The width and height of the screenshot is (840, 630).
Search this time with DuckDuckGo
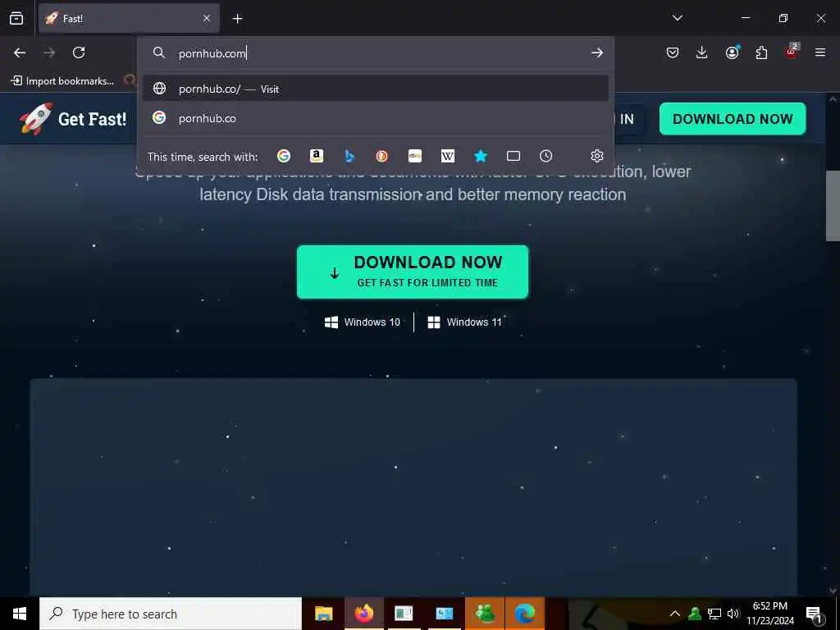tap(382, 156)
